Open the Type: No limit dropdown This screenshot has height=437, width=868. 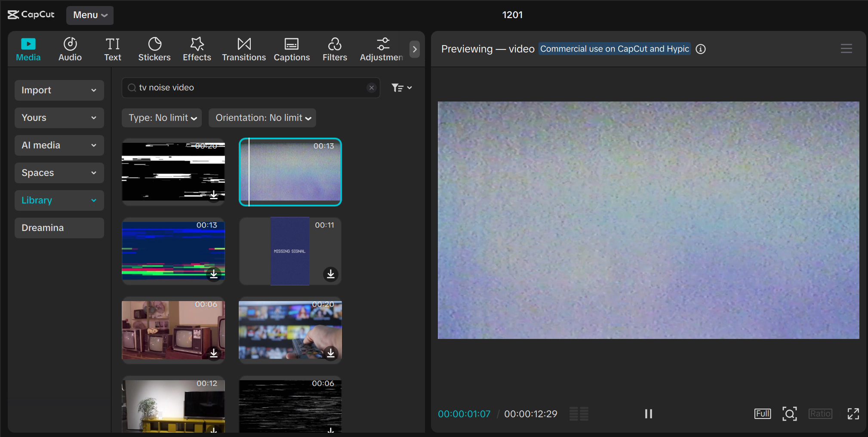(x=161, y=118)
